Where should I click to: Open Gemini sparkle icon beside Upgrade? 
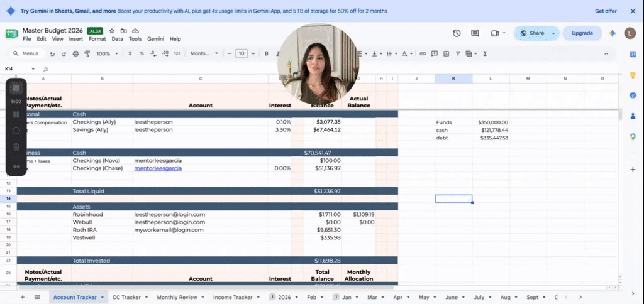[x=613, y=33]
